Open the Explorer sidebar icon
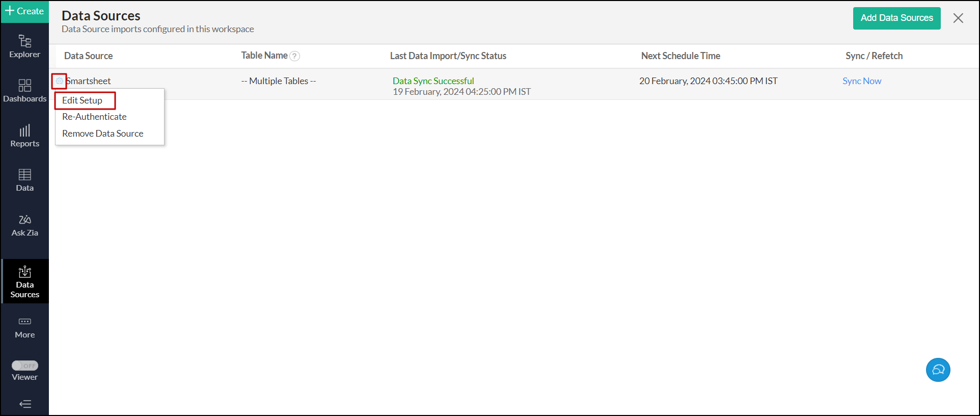Image resolution: width=980 pixels, height=416 pixels. (x=24, y=46)
